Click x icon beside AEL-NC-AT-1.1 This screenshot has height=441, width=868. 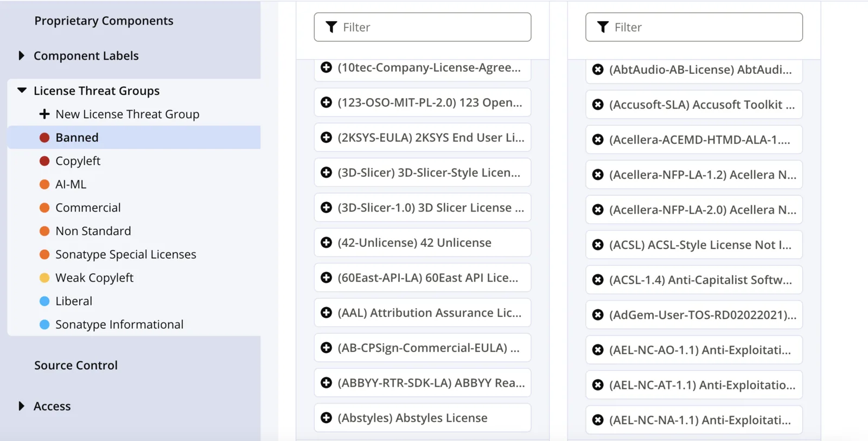[598, 385]
